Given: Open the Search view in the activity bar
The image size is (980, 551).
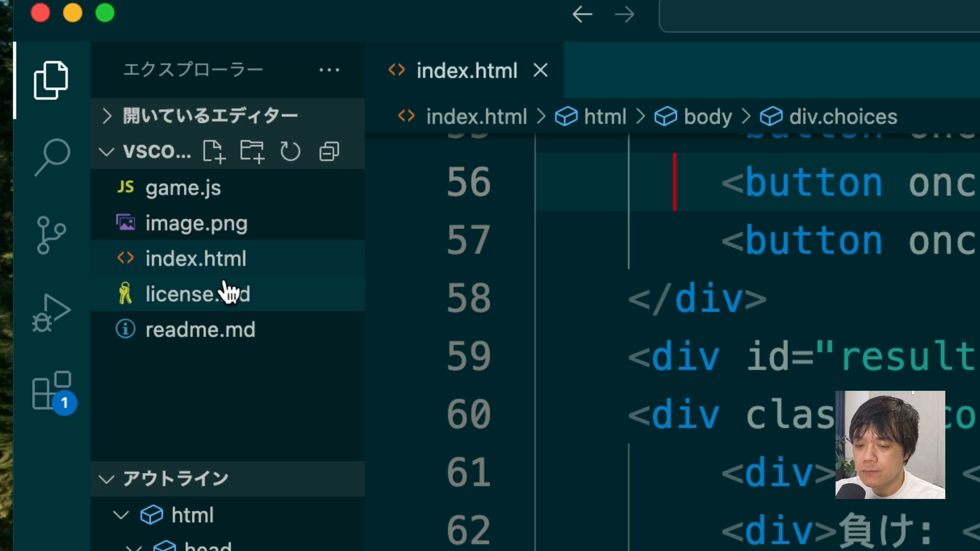Looking at the screenshot, I should 52,158.
